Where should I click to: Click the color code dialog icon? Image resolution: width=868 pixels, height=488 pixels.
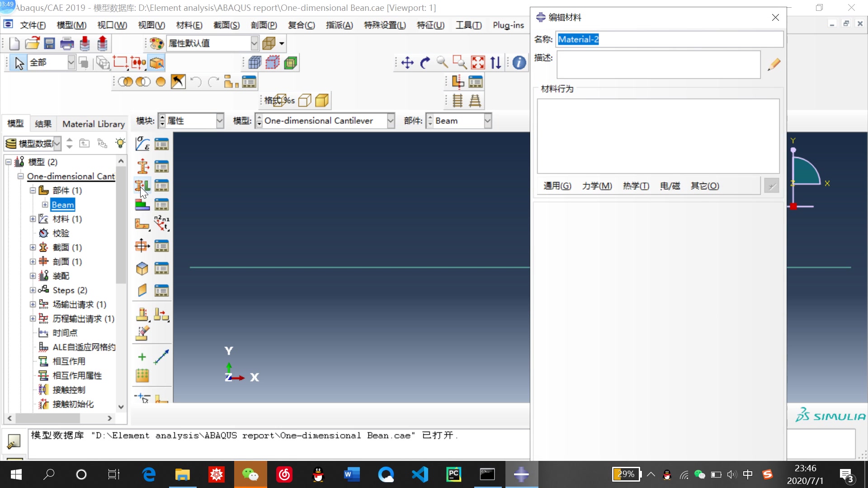click(x=156, y=43)
